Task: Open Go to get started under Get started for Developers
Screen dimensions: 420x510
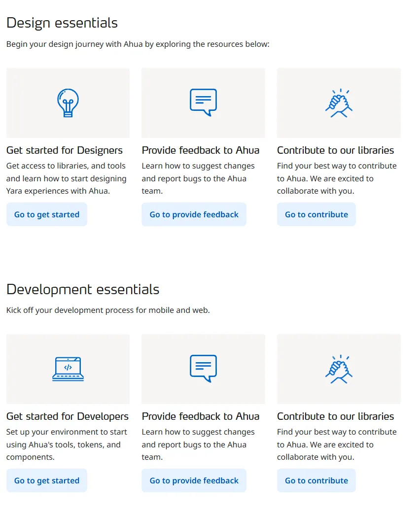Action: tap(47, 480)
